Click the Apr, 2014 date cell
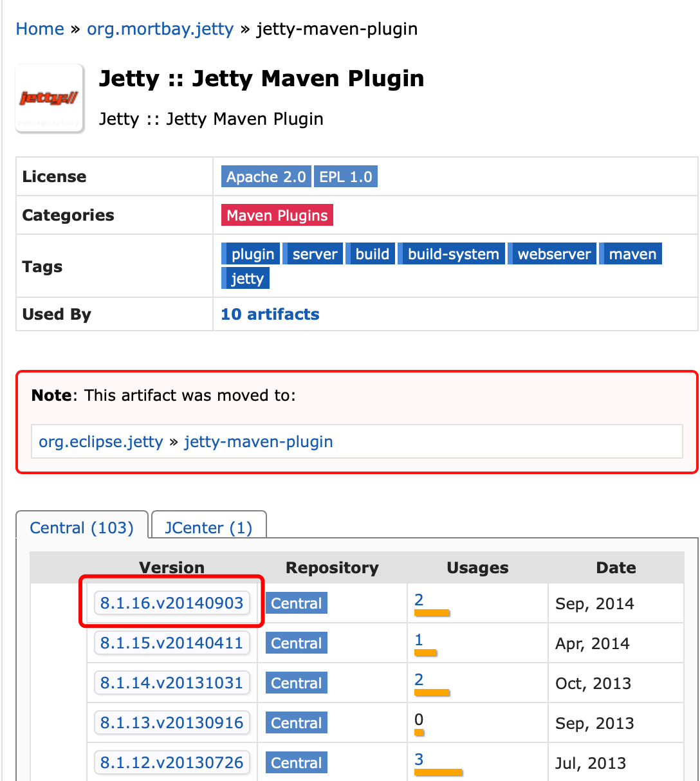The width and height of the screenshot is (700, 781). [x=593, y=644]
